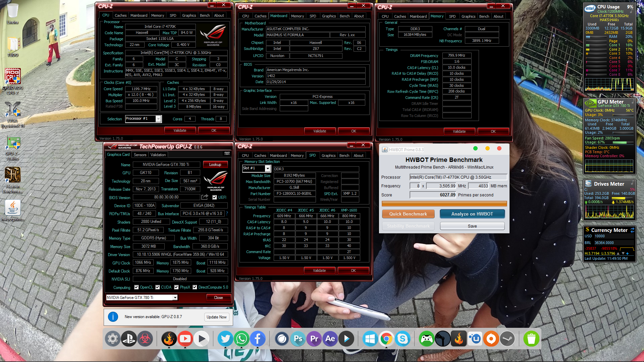Toggle the CUDA checkbox
The height and width of the screenshot is (362, 644).
coord(157,287)
